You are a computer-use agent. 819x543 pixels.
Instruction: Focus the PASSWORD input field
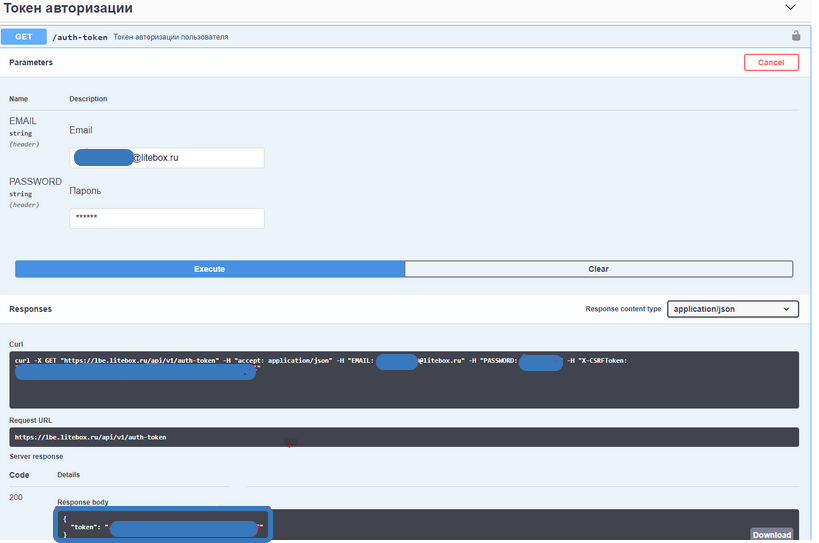coord(166,218)
